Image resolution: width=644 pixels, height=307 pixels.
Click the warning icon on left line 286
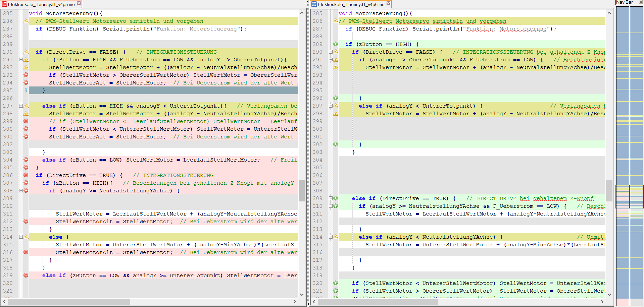point(26,21)
